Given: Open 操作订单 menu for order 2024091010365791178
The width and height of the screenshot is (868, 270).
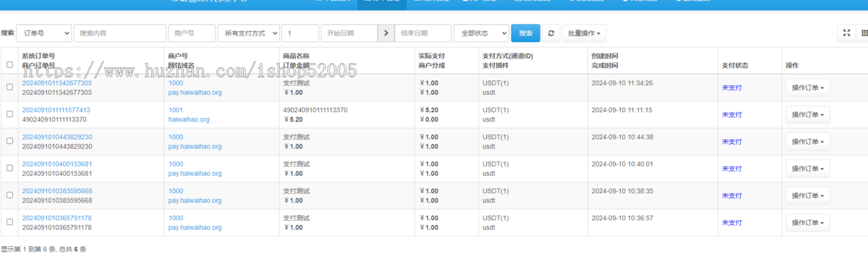Looking at the screenshot, I should (807, 222).
